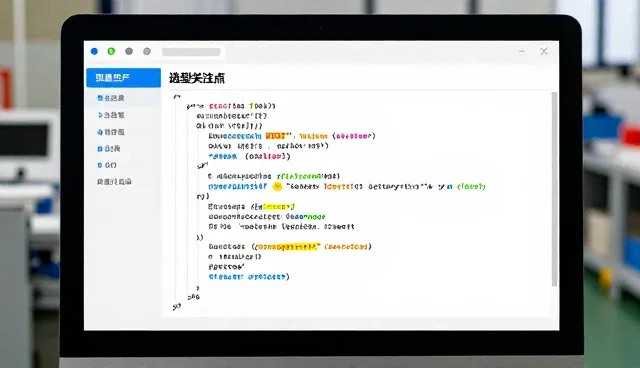
Task: Collapse the code block using the topmost gutter marker
Action: pyautogui.click(x=176, y=97)
